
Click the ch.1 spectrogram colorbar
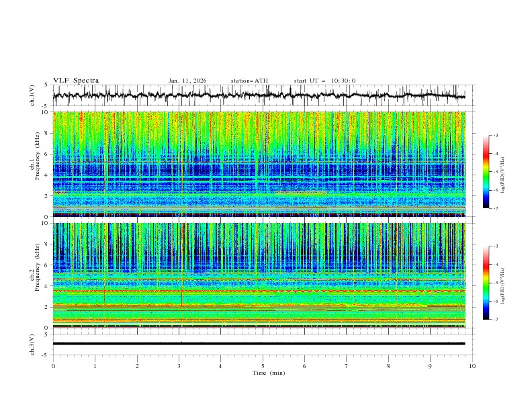click(486, 172)
